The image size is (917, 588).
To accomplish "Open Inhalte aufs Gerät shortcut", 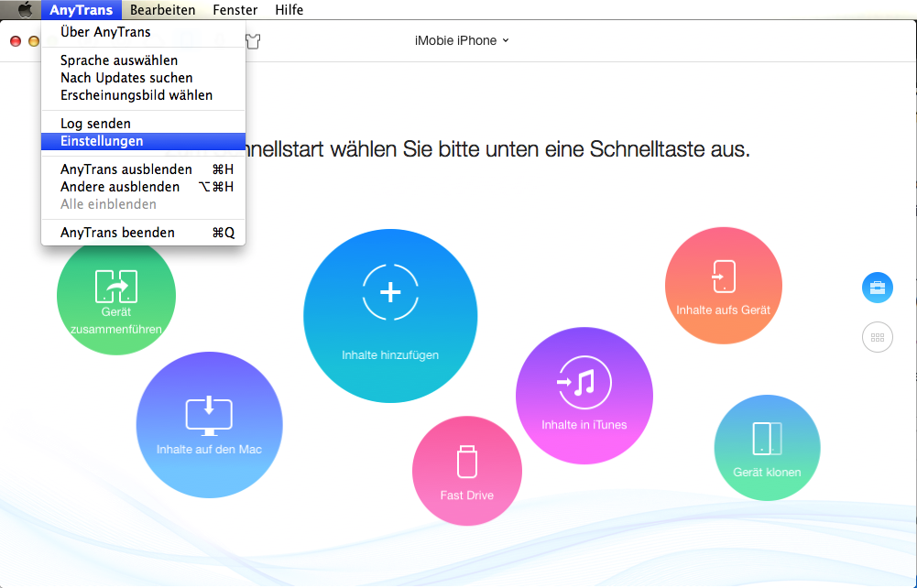I will (724, 285).
